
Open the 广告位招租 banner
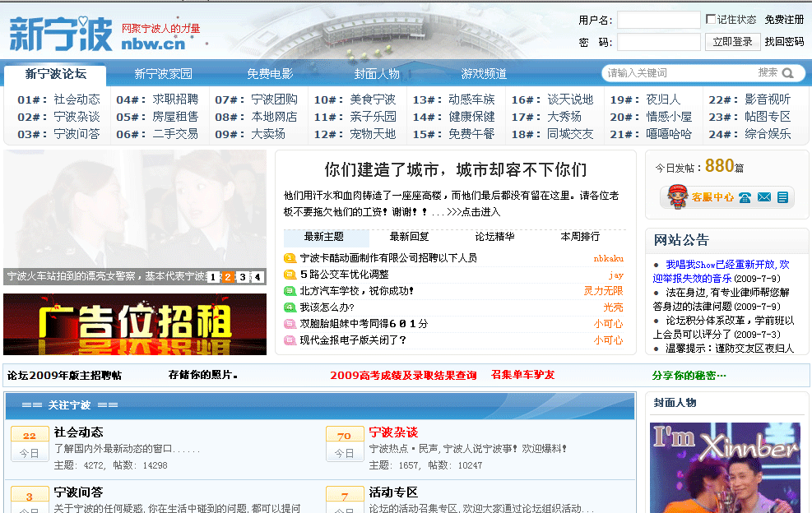coord(135,324)
